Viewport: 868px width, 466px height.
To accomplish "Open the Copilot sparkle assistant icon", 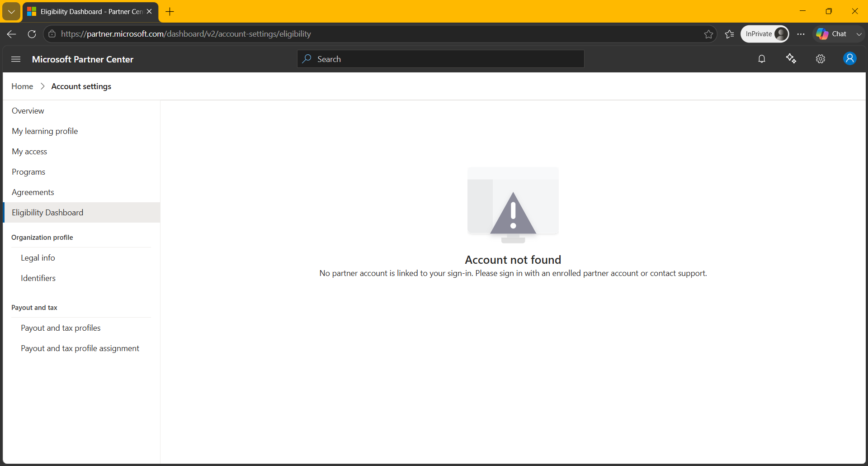I will [x=791, y=59].
